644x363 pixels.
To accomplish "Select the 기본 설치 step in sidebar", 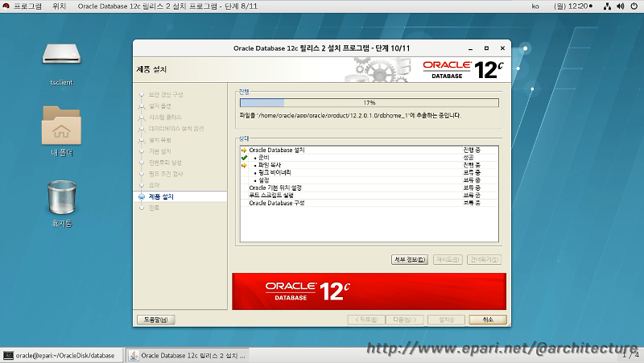I will coord(159,151).
